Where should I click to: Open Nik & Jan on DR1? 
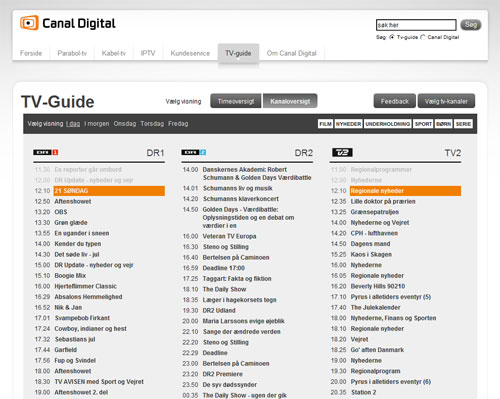pos(68,307)
